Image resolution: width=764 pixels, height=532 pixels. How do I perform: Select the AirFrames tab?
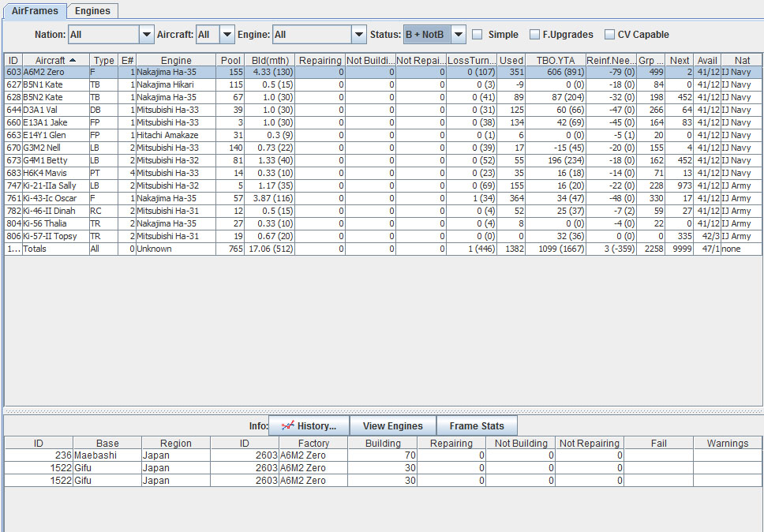tap(35, 11)
